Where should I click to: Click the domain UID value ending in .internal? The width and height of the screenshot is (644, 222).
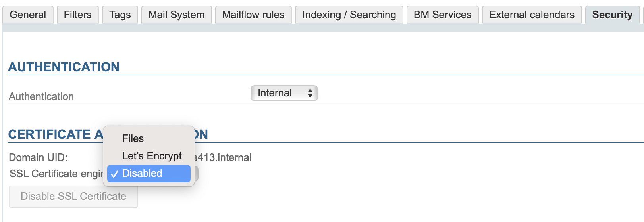[x=223, y=157]
